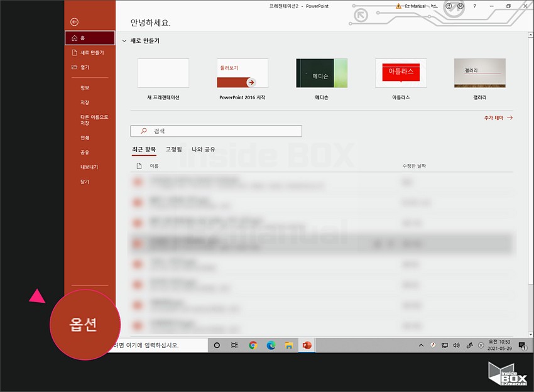The image size is (534, 392).
Task: Open File Explorer from the taskbar
Action: pos(289,346)
